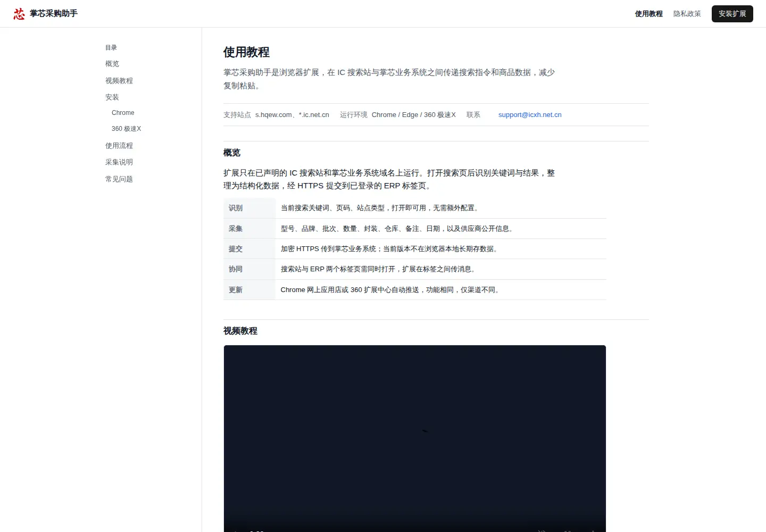Click the 更新 row label in the table
The image size is (766, 532).
click(236, 290)
